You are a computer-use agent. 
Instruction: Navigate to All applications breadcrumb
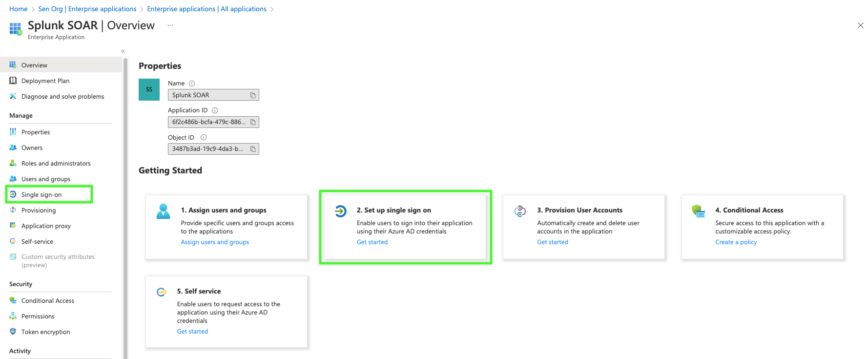coord(207,9)
